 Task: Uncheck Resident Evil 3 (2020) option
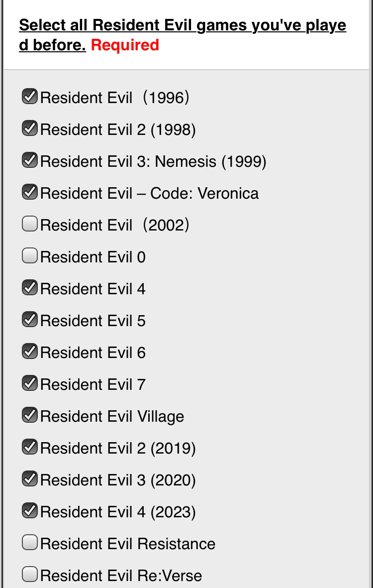29,479
